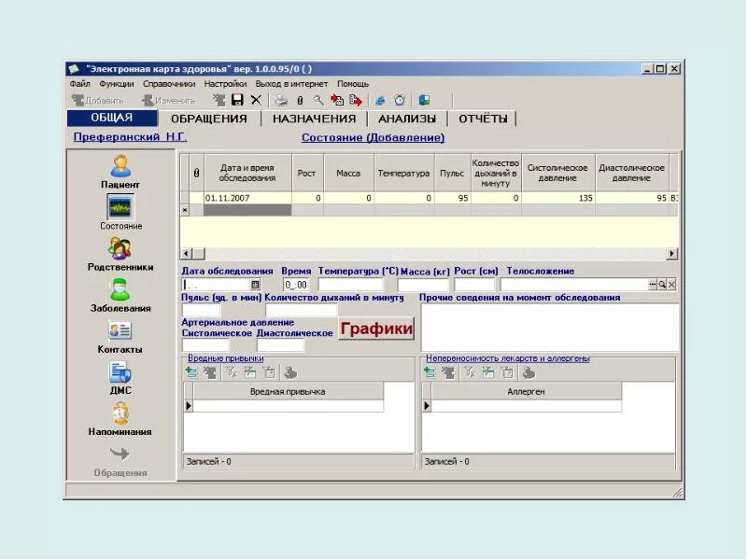
Task: Click search icon in Телосложение field
Action: click(662, 285)
